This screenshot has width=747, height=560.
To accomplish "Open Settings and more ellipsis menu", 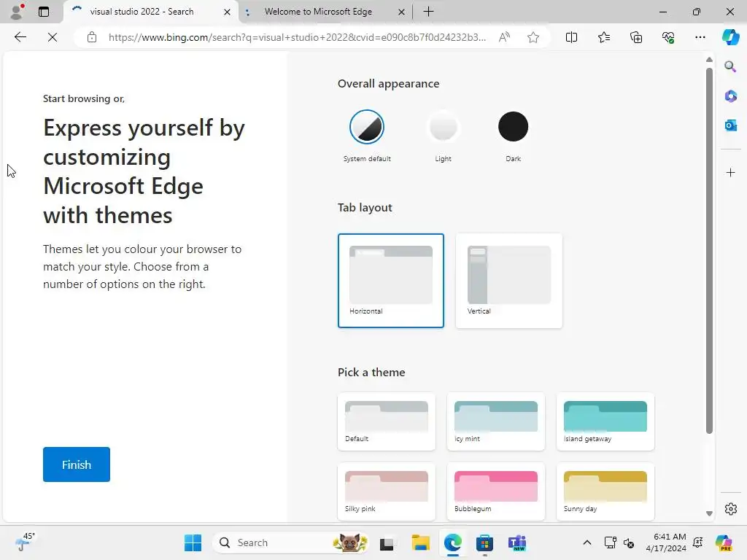I will [x=700, y=37].
